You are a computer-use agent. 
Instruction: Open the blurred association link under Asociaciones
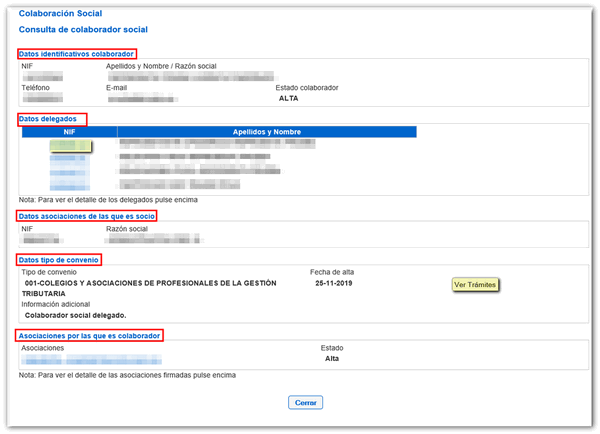pos(90,359)
